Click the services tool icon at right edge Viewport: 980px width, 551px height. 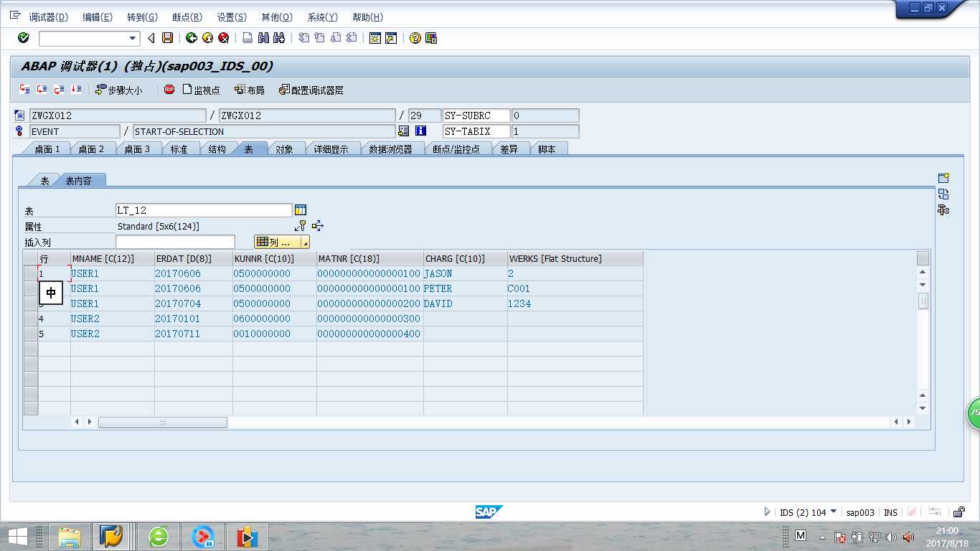pos(943,209)
